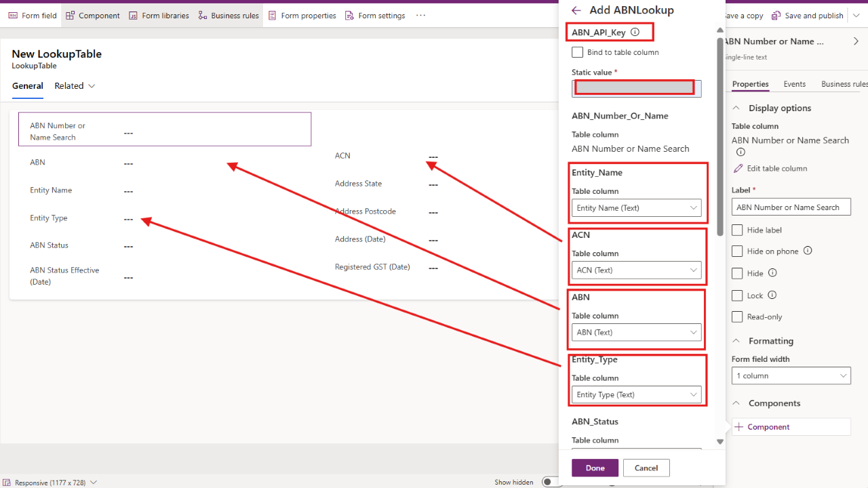This screenshot has height=488, width=868.
Task: Expand the ACN (Text) table column dropdown
Action: coord(636,270)
